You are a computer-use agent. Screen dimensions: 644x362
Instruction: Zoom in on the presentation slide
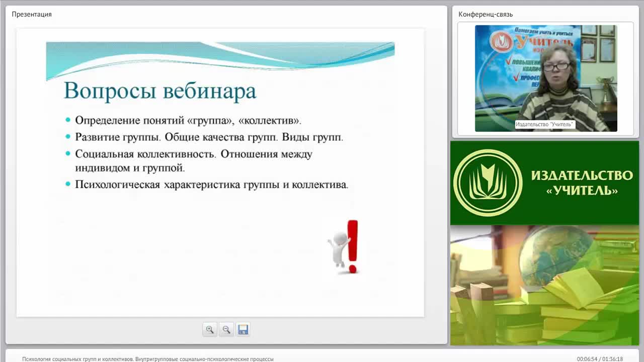[210, 329]
